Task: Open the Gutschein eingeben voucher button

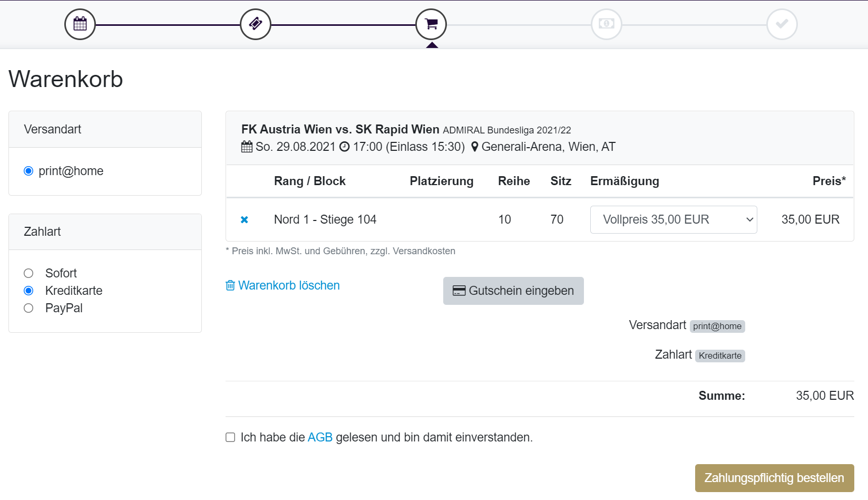Action: click(513, 291)
